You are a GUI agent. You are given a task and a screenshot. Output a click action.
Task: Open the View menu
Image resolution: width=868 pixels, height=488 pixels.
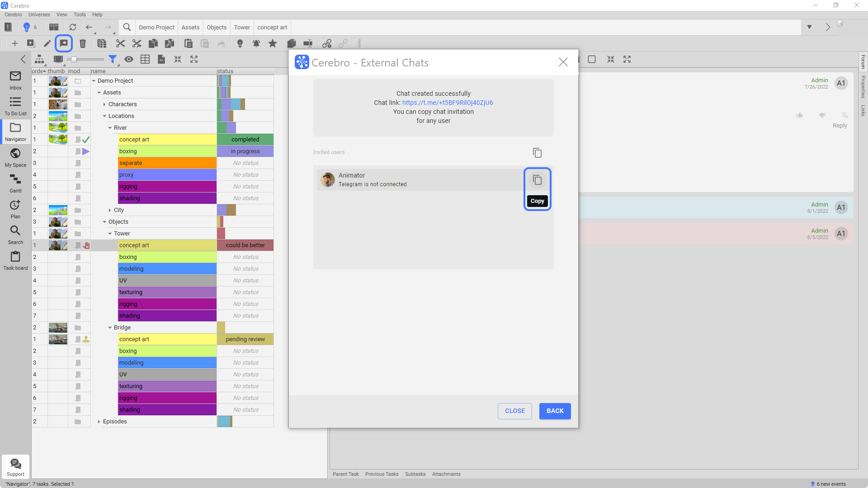(62, 14)
